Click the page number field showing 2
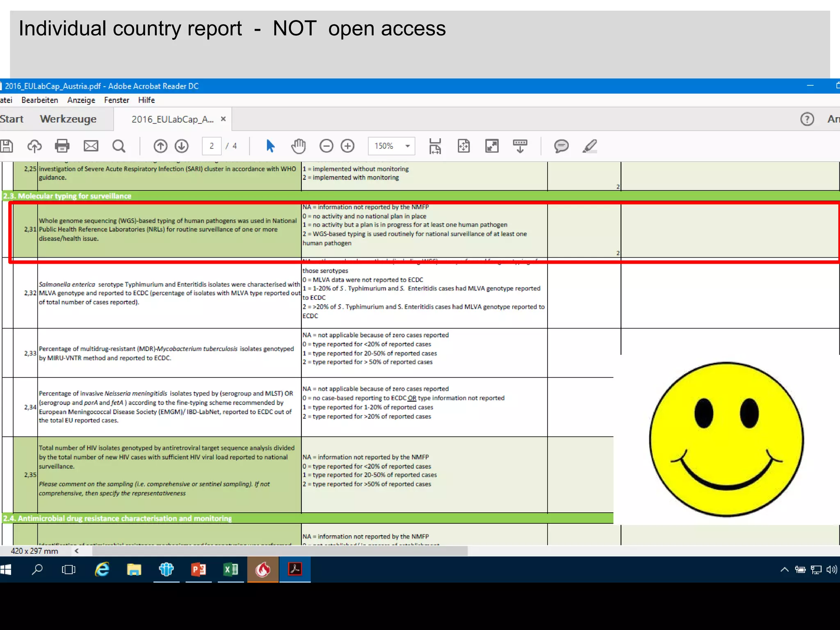840x630 pixels. tap(212, 146)
